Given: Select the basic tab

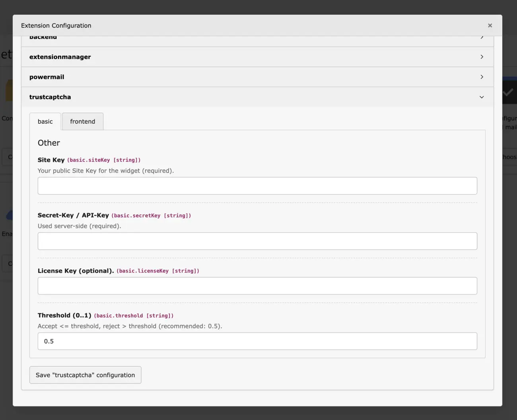Looking at the screenshot, I should [x=45, y=121].
